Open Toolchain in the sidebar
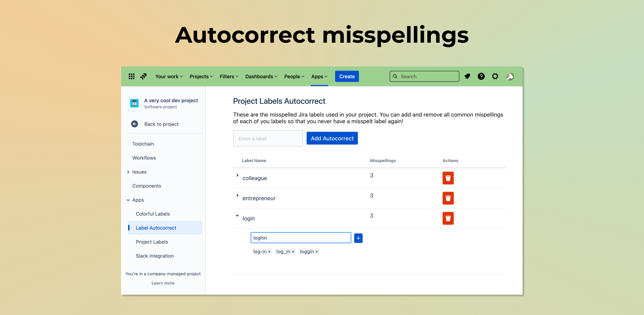 pyautogui.click(x=143, y=144)
